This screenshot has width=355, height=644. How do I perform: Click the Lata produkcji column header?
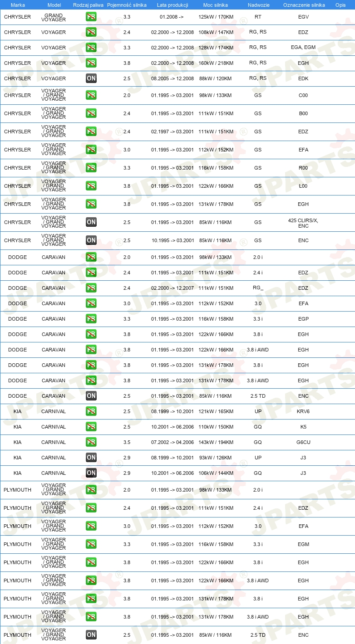coord(173,5)
